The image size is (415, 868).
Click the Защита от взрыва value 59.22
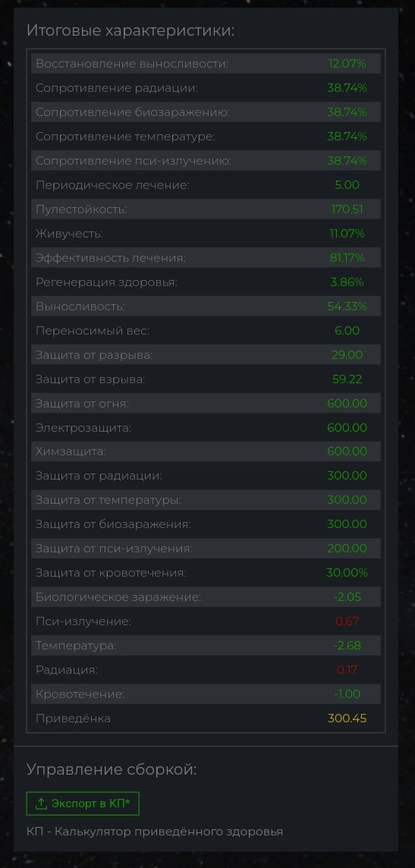(347, 379)
